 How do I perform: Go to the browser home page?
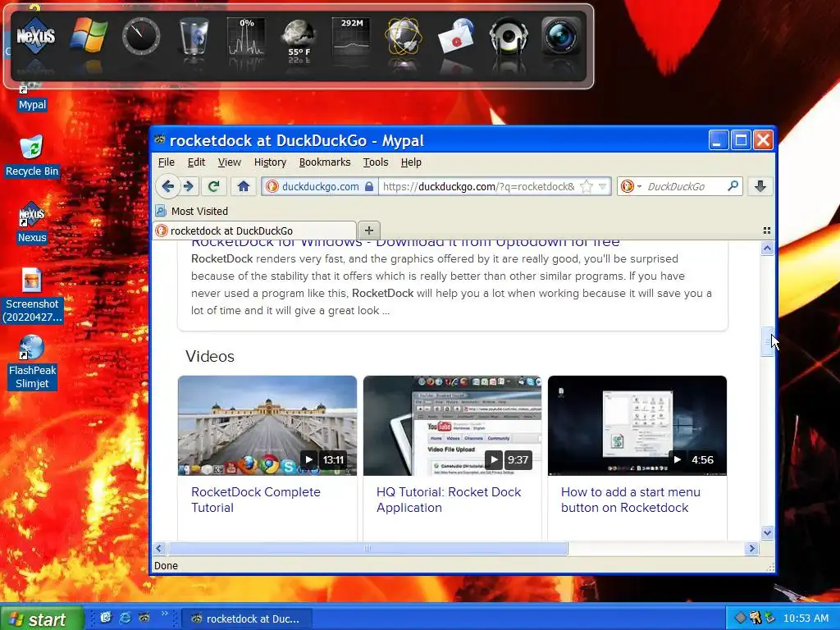(x=244, y=186)
